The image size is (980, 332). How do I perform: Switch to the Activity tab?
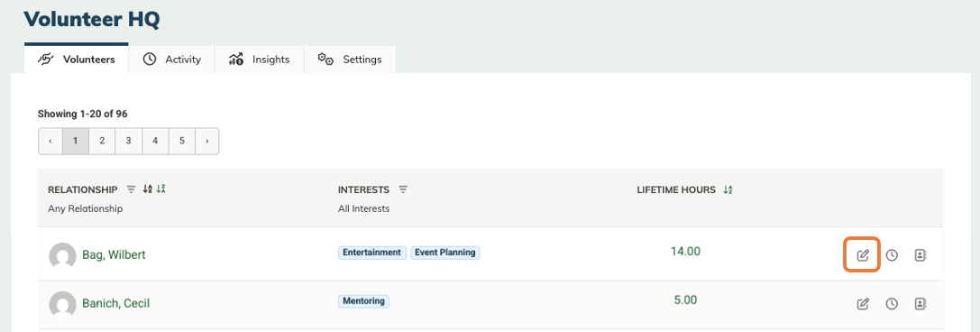172,60
